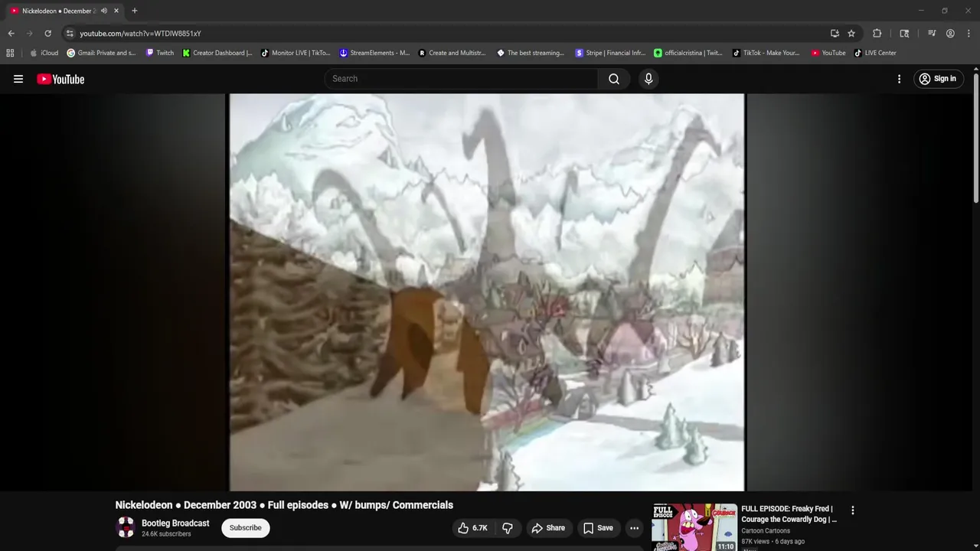
Task: Open the browser three-dot menu
Action: point(968,34)
